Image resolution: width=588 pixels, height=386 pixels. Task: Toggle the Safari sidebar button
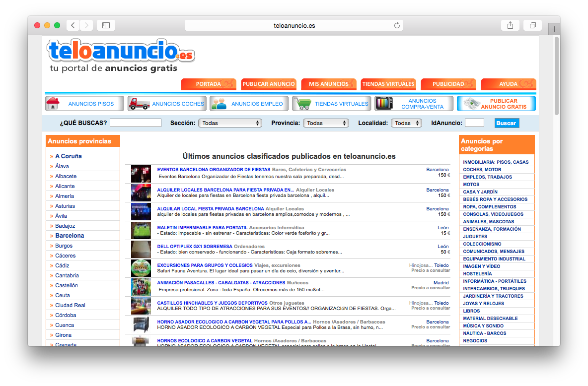(x=106, y=25)
